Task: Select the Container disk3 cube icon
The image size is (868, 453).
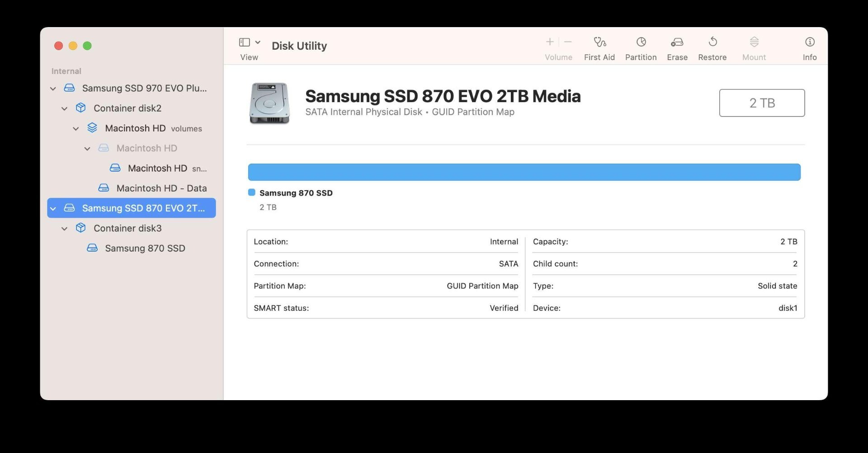Action: tap(81, 228)
